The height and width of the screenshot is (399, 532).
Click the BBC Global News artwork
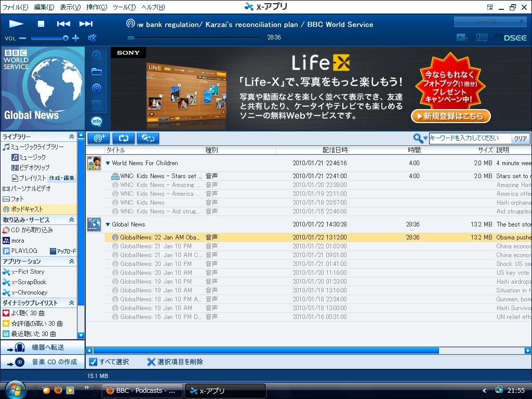43,88
